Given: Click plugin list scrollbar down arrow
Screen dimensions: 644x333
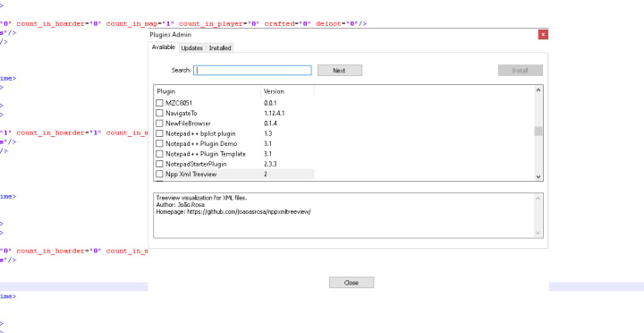Looking at the screenshot, I should [x=538, y=176].
